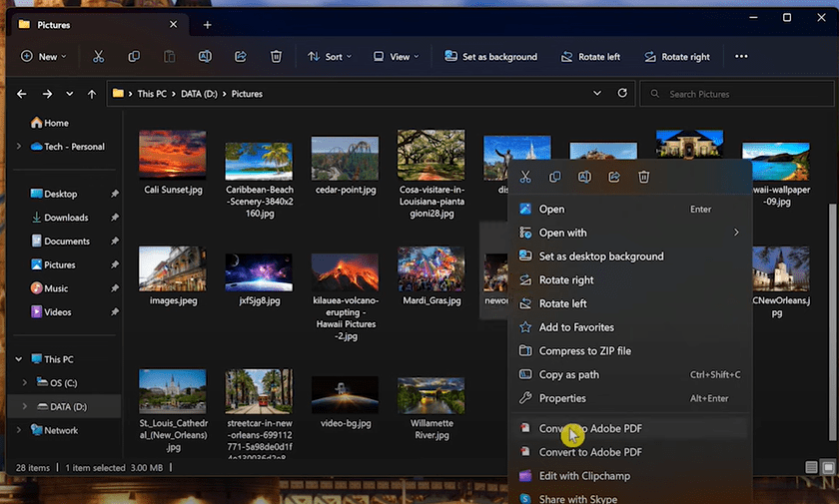The image size is (839, 504).
Task: Open recent locations dropdown arrow
Action: coord(70,94)
